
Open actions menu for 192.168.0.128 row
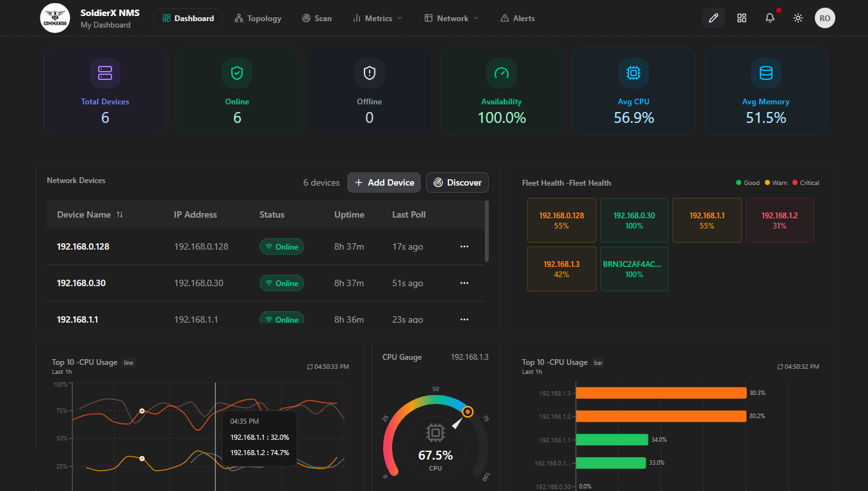click(464, 246)
